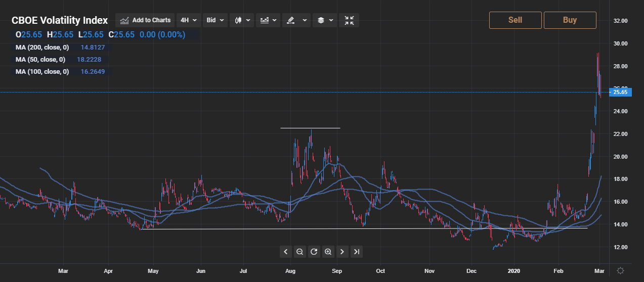Click the Nov label on time axis
Image resolution: width=644 pixels, height=282 pixels.
pyautogui.click(x=430, y=271)
